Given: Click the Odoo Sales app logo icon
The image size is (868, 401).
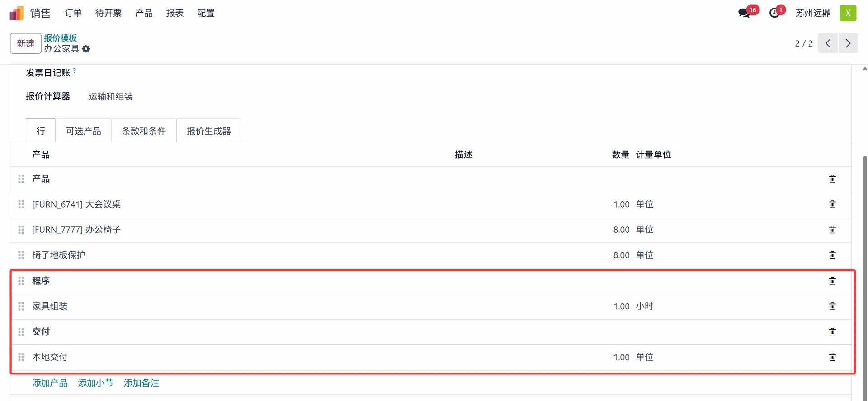Looking at the screenshot, I should [16, 13].
